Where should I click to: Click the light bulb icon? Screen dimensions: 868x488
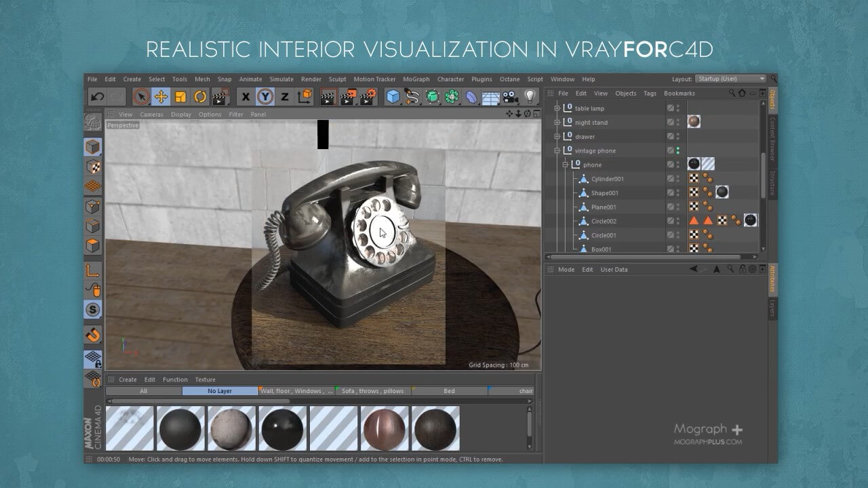point(530,97)
